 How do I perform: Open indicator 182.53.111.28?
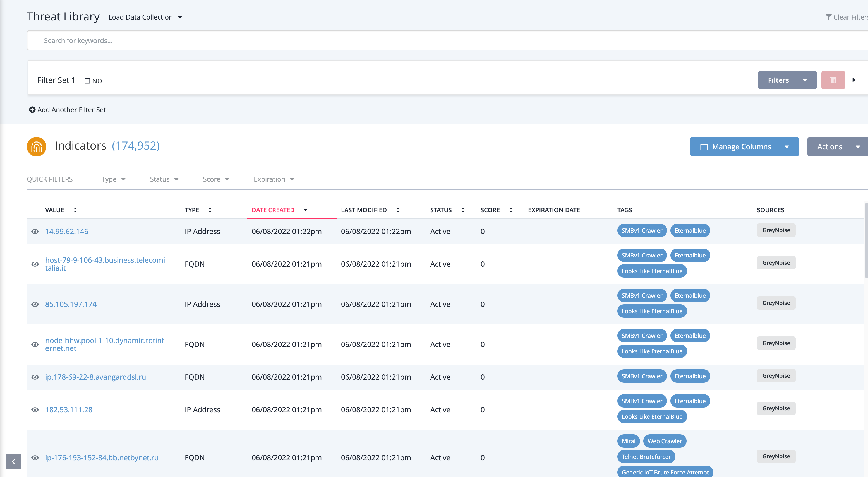(x=69, y=409)
